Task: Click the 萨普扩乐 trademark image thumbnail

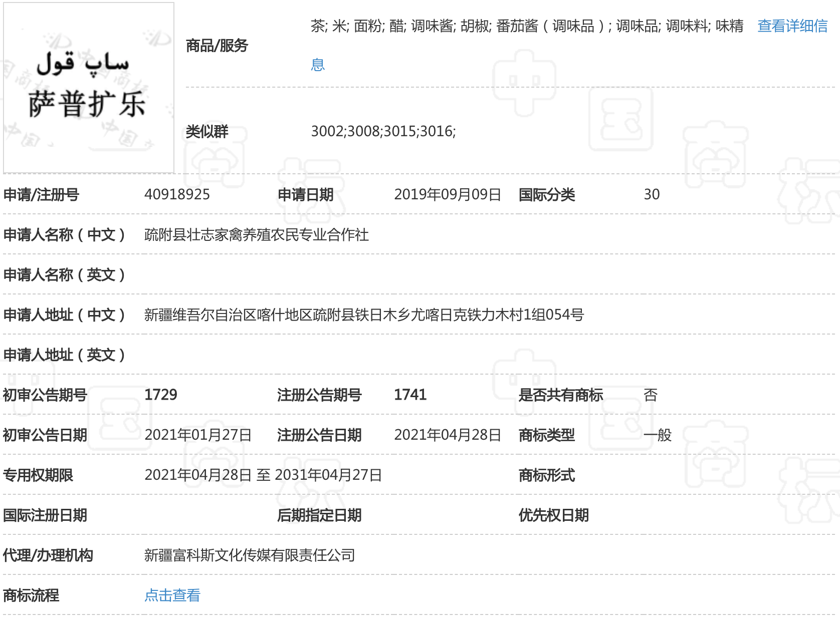Action: click(89, 88)
